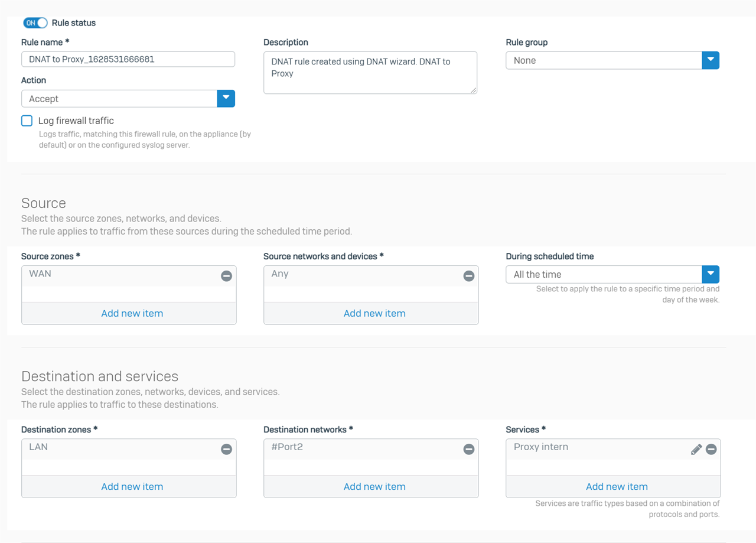Click the Rule name input field
The width and height of the screenshot is (756, 543).
point(128,59)
